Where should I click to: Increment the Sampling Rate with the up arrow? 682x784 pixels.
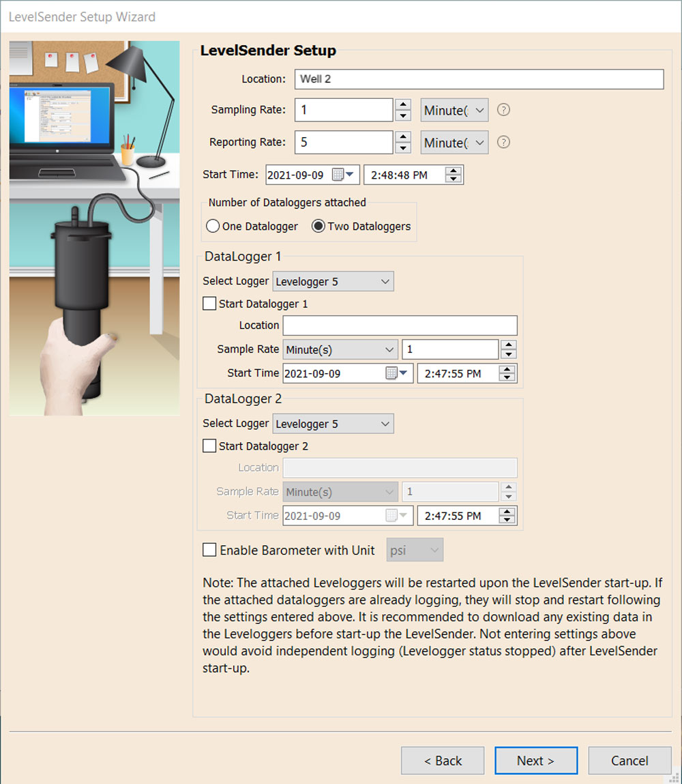[404, 104]
